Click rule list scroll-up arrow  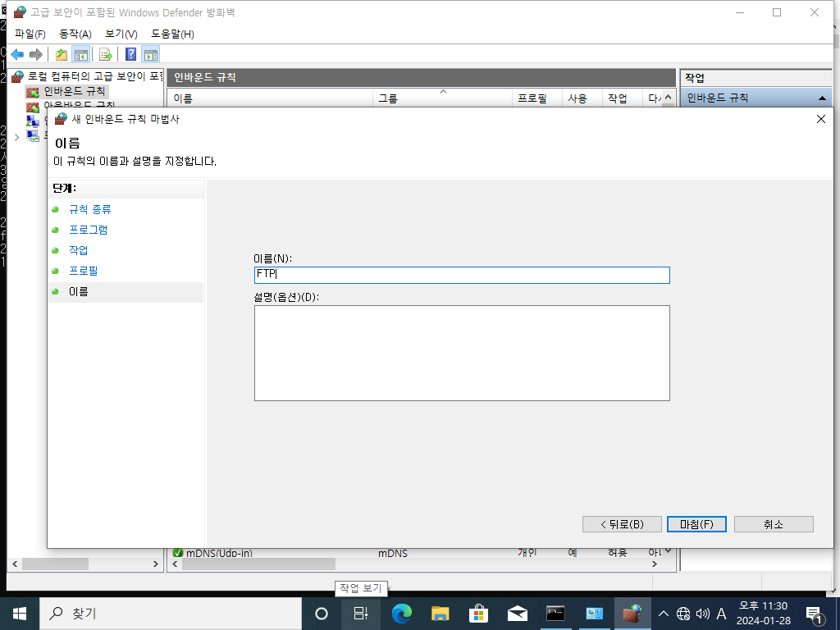click(x=668, y=98)
